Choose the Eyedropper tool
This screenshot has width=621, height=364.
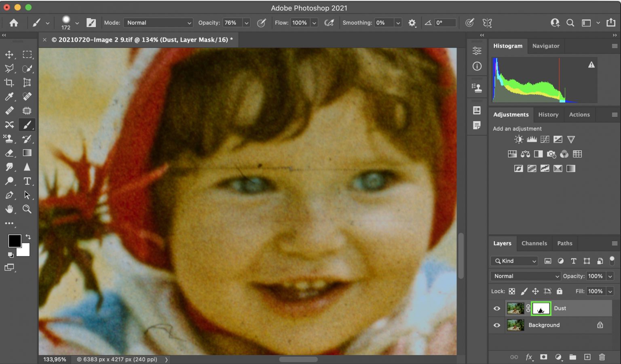pos(9,97)
